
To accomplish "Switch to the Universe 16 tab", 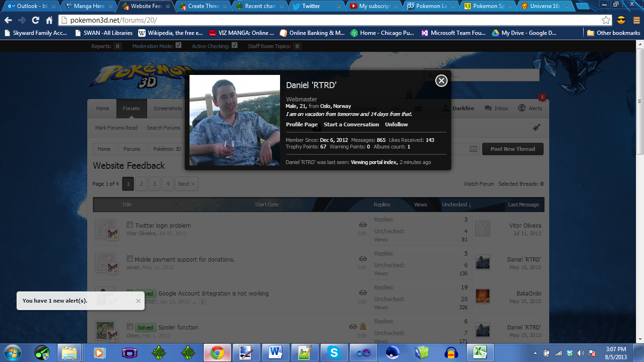I will pos(546,6).
